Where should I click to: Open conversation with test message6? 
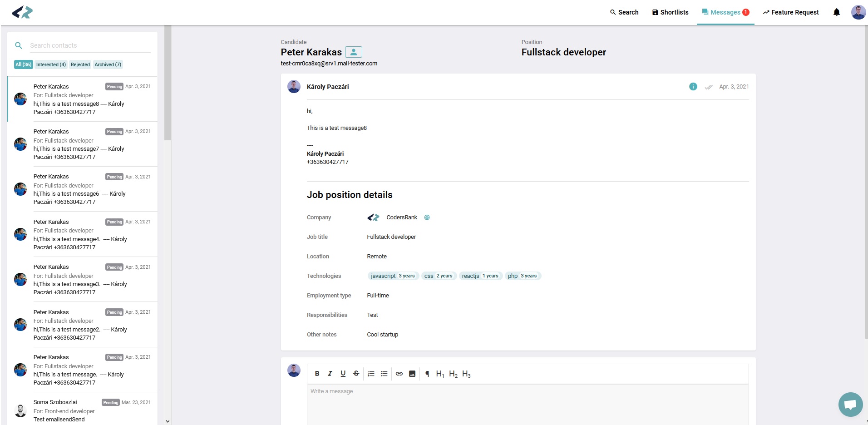[83, 189]
